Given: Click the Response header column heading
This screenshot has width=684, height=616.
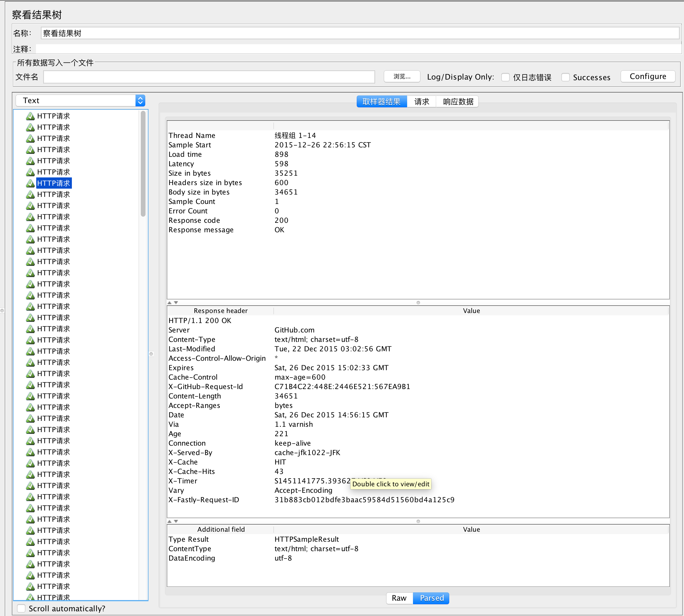Looking at the screenshot, I should tap(221, 311).
